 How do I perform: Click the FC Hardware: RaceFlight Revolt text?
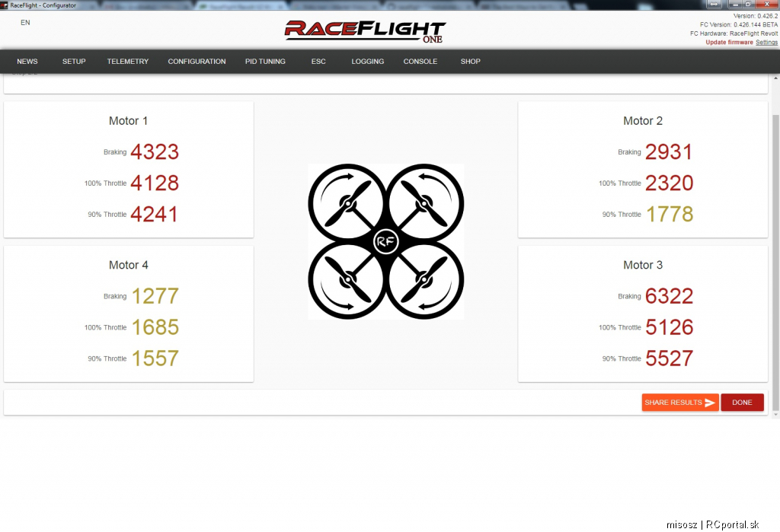[x=734, y=33]
